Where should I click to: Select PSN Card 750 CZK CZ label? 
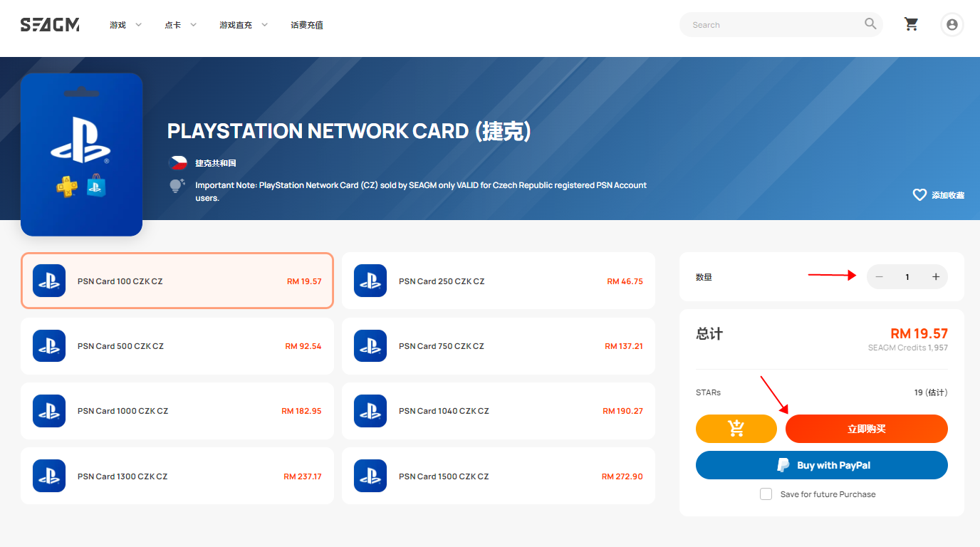tap(442, 346)
